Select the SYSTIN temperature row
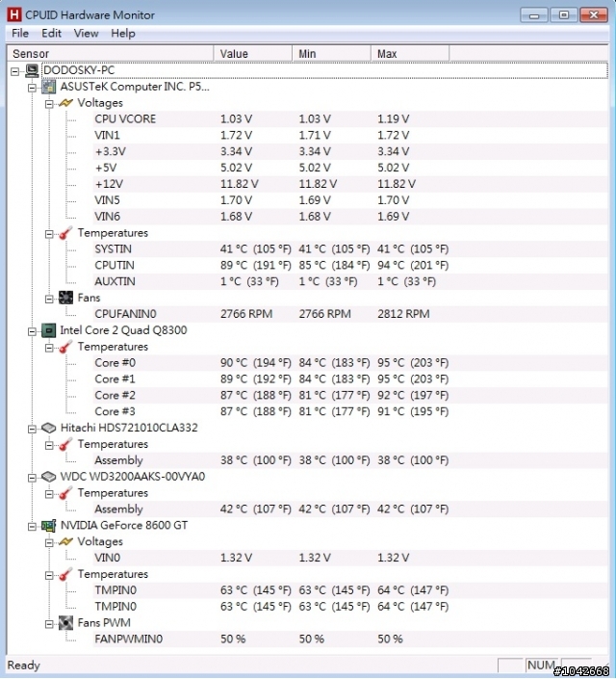Screen dimensions: 616x679 click(349, 249)
